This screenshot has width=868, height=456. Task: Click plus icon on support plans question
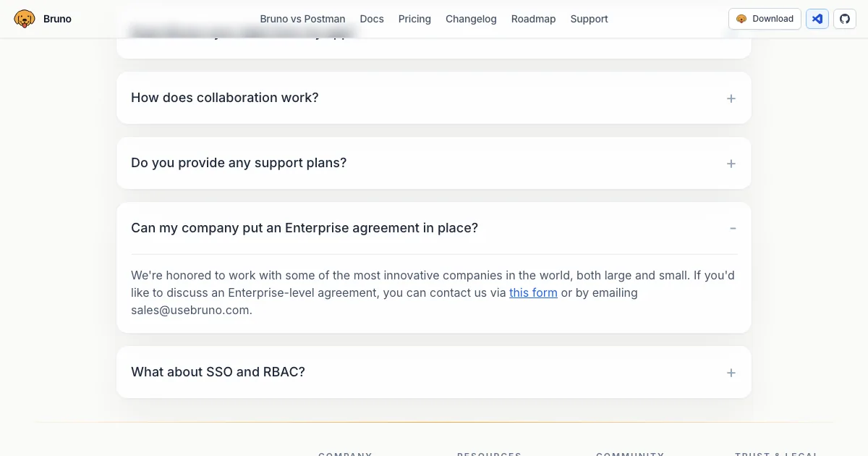[731, 164]
